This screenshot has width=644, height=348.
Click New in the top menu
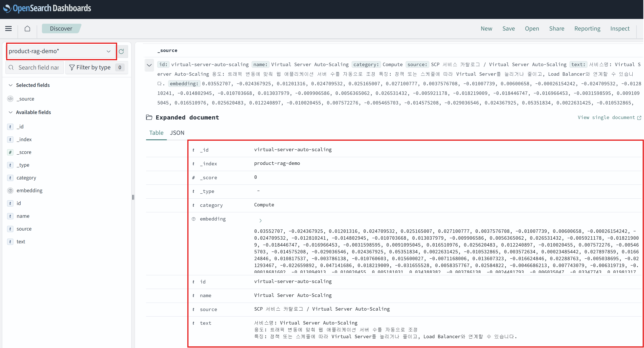486,29
